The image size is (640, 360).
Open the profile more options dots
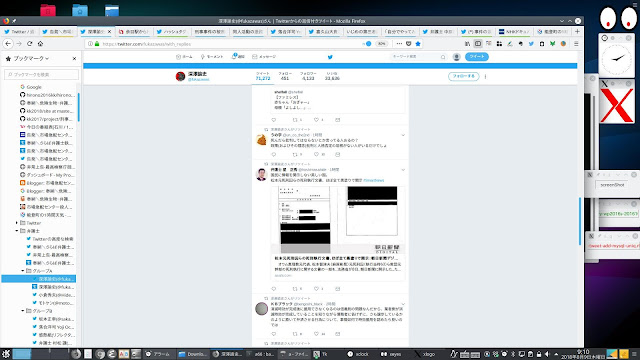click(x=485, y=76)
